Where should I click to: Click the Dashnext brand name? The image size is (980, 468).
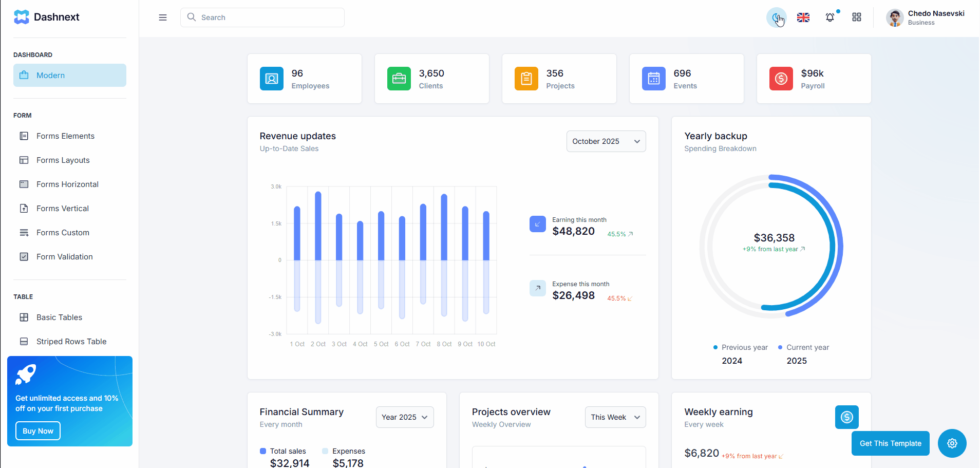pyautogui.click(x=56, y=17)
